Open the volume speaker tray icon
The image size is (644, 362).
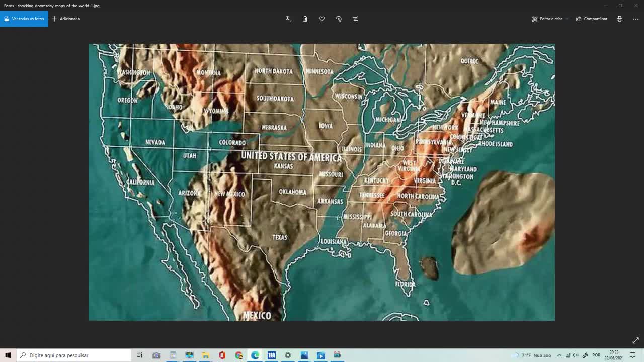click(x=576, y=355)
